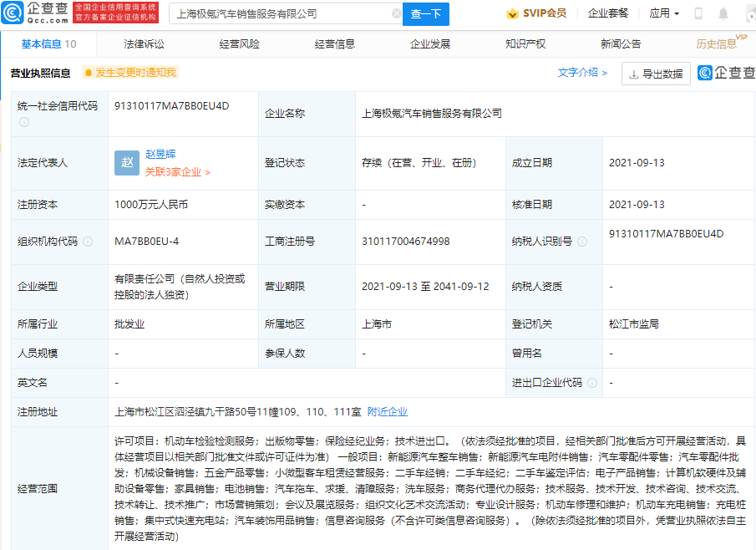Image resolution: width=756 pixels, height=550 pixels.
Task: Click the 赵 avatar of legal representative
Action: [127, 163]
